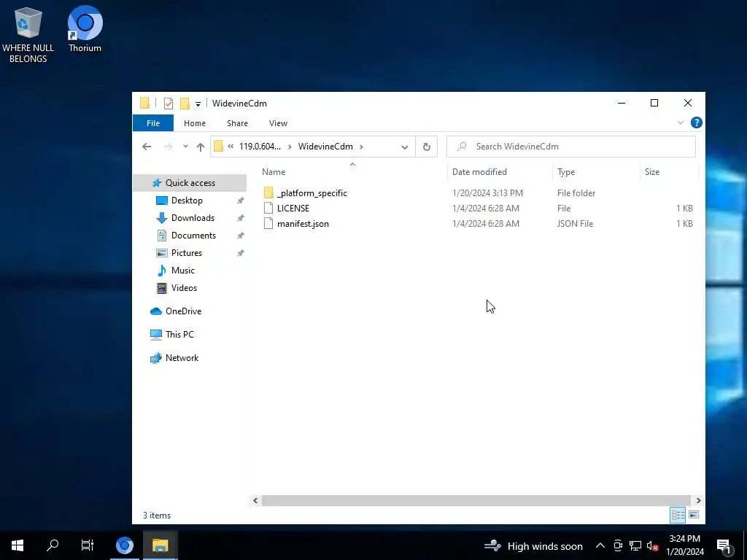Click the horizontal scrollbar left arrow
The height and width of the screenshot is (560, 747).
255,500
